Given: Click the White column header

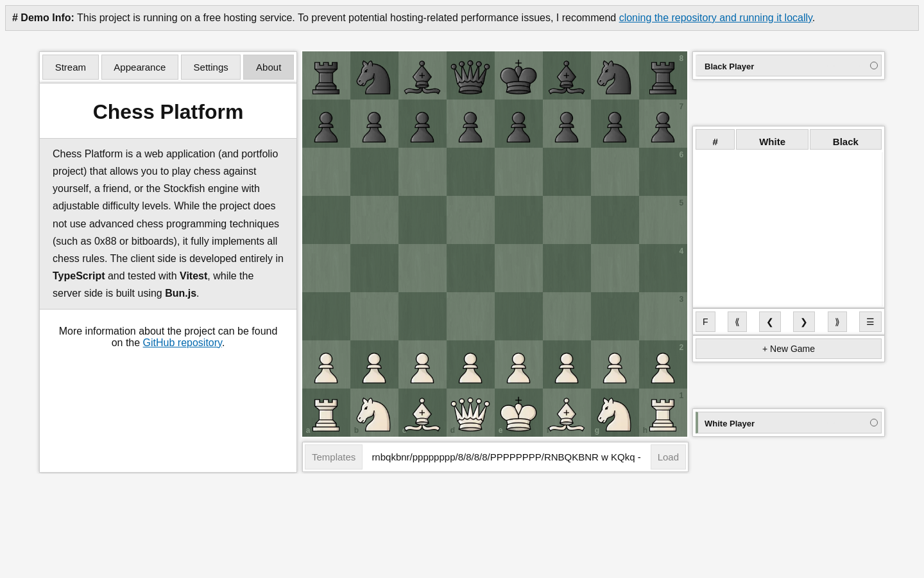Looking at the screenshot, I should point(772,140).
